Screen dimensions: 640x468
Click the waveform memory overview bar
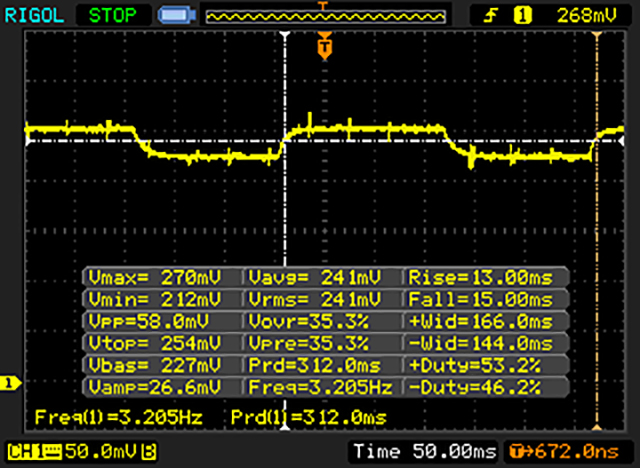pyautogui.click(x=326, y=16)
